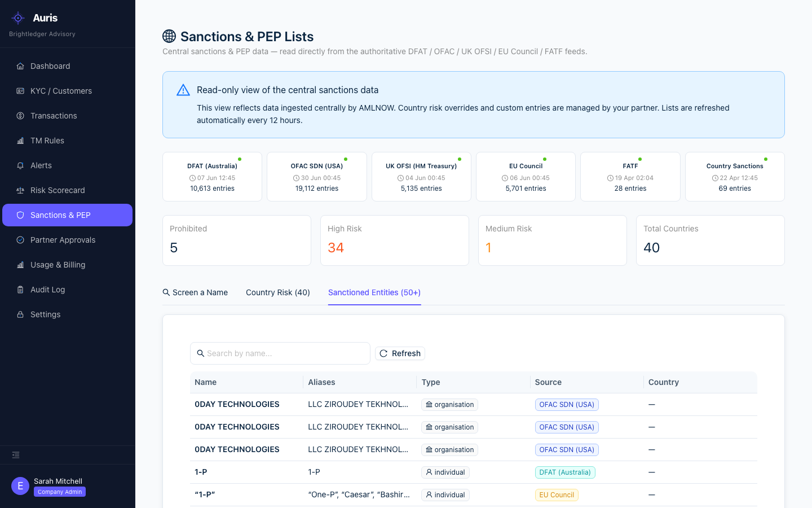Switch to the Screen a Name tab
The width and height of the screenshot is (812, 508).
(x=195, y=292)
